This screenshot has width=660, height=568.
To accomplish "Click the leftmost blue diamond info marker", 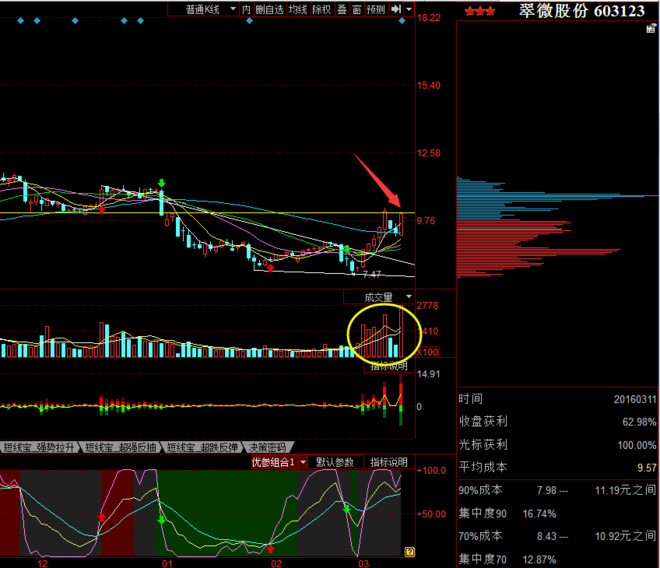I will click(x=21, y=21).
